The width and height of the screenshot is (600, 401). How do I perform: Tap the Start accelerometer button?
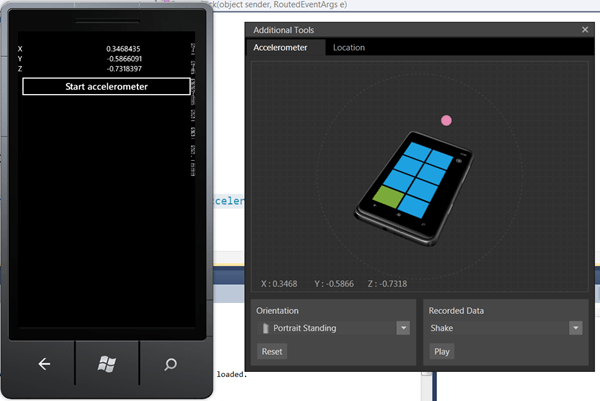(x=106, y=86)
